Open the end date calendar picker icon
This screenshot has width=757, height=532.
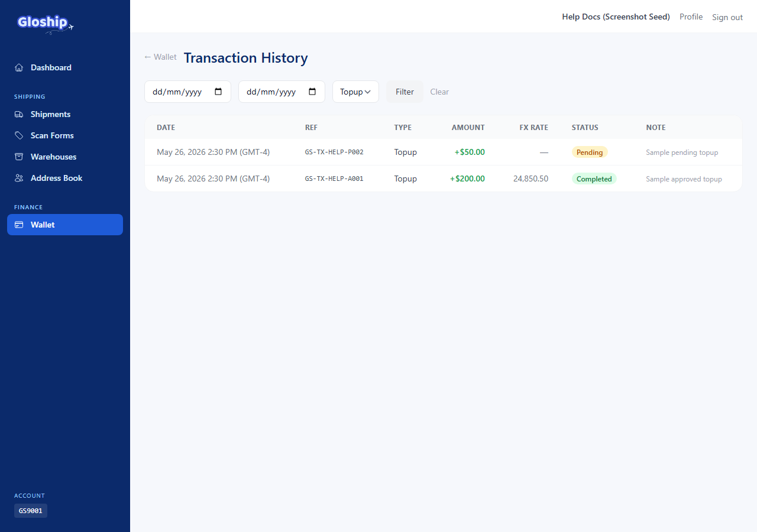point(312,92)
